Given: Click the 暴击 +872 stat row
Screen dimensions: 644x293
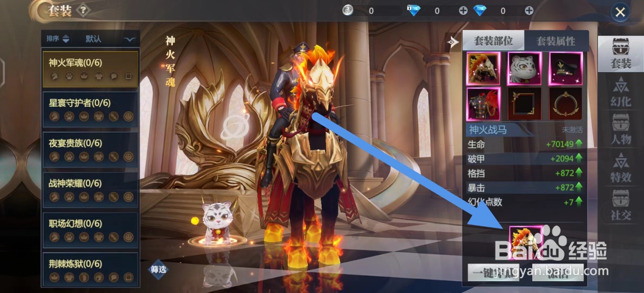Looking at the screenshot, I should pos(525,187).
